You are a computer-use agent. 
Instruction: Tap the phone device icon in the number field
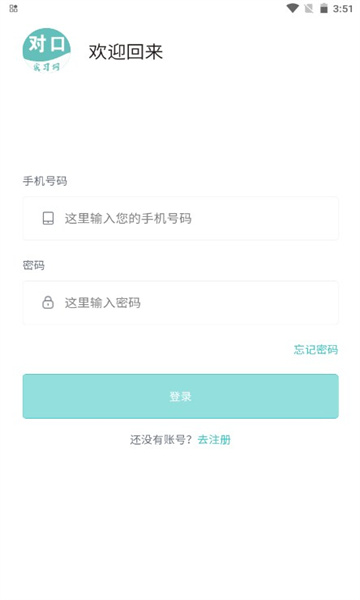tap(48, 218)
